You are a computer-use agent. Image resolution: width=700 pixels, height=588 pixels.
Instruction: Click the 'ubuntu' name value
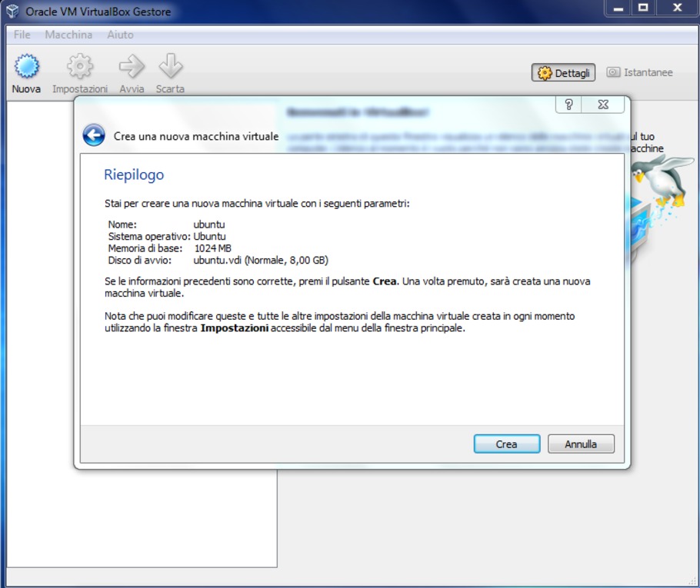point(209,224)
